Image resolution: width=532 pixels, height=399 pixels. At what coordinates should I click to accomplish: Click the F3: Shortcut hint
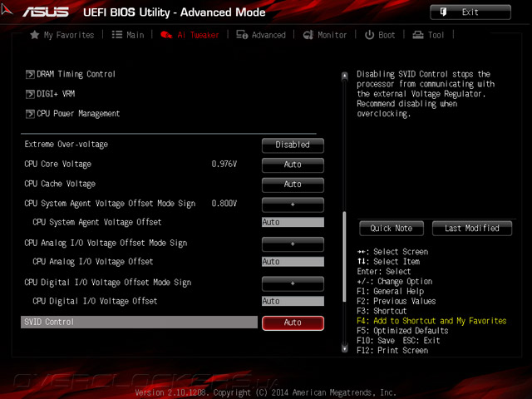(x=382, y=311)
